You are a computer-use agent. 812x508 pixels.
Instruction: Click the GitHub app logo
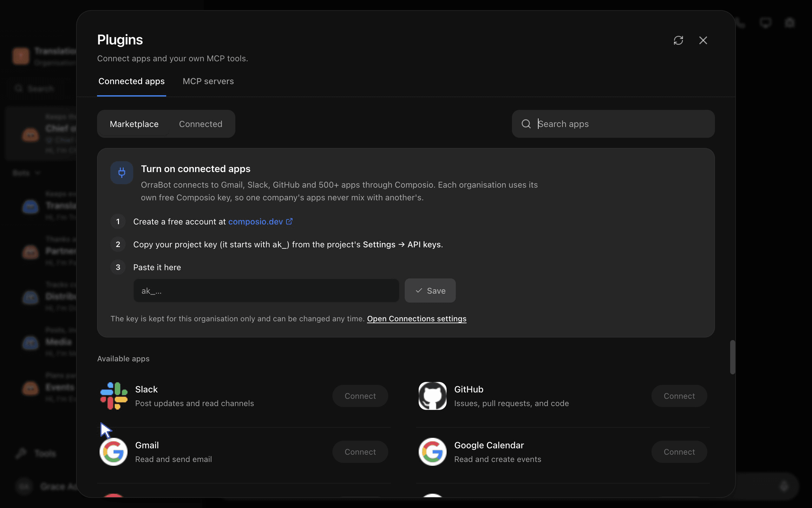point(433,396)
